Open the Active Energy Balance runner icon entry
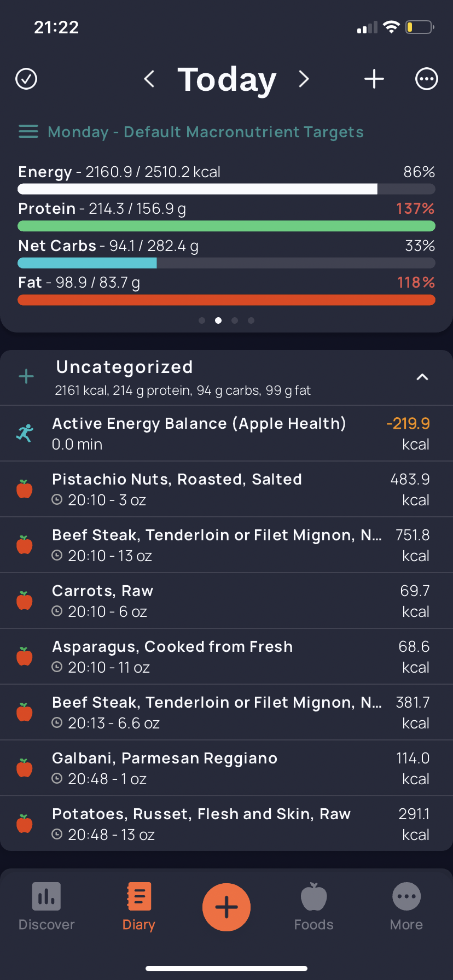 25,433
